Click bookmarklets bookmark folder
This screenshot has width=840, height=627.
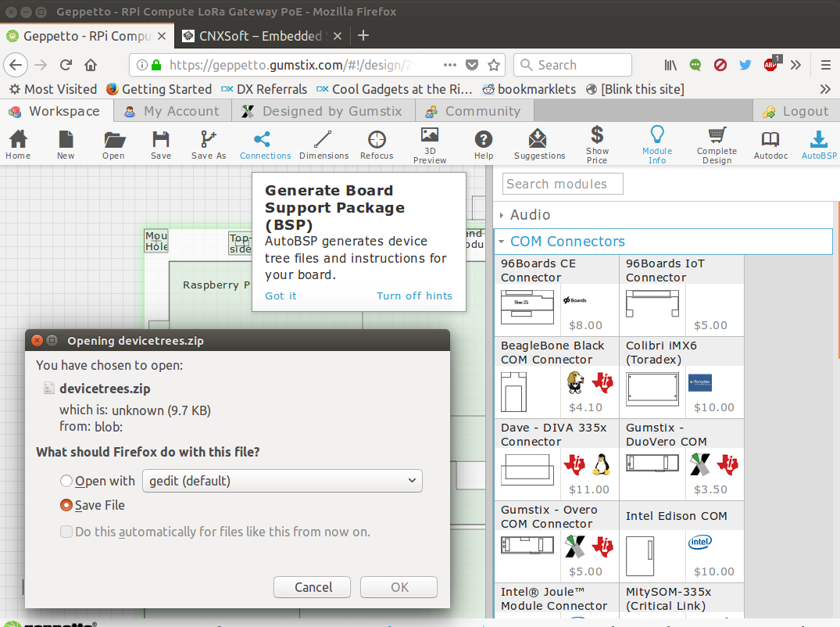pos(529,89)
